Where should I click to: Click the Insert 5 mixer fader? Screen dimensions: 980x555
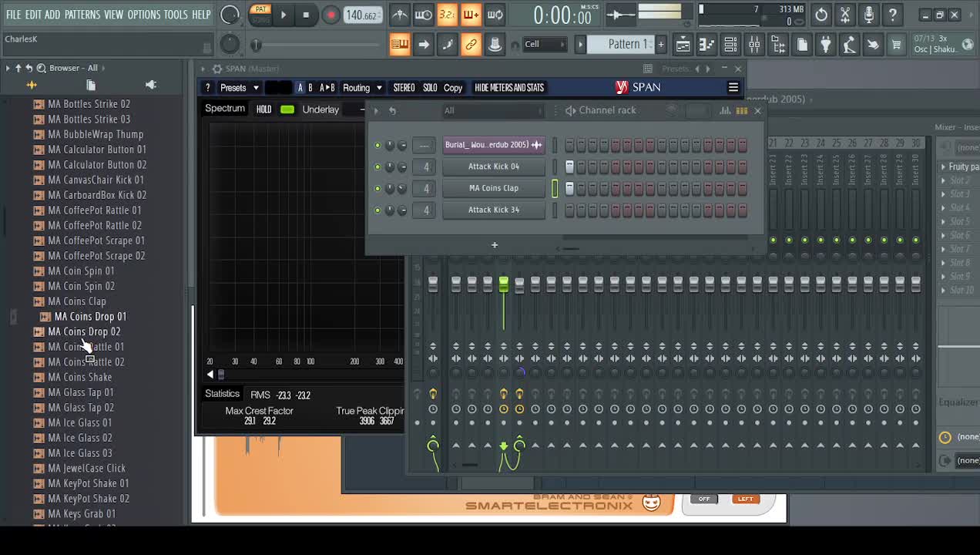[519, 285]
